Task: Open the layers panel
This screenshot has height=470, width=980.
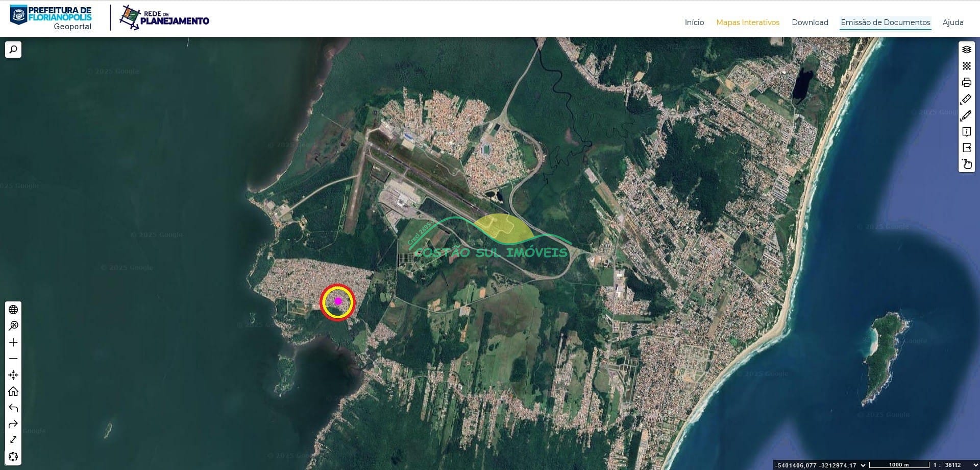Action: click(966, 50)
